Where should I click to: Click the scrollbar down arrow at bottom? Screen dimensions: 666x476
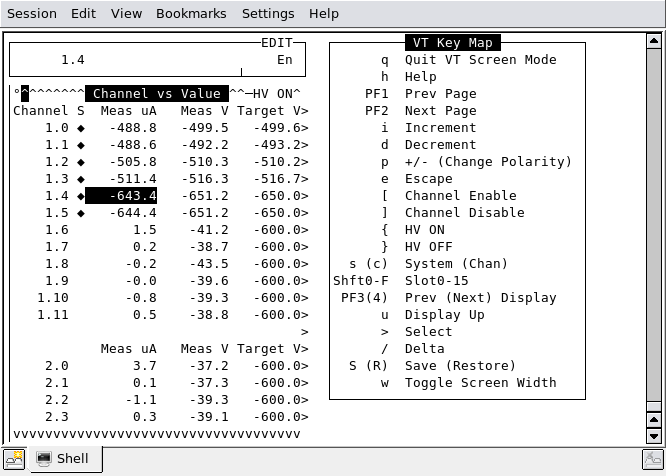pyautogui.click(x=654, y=436)
